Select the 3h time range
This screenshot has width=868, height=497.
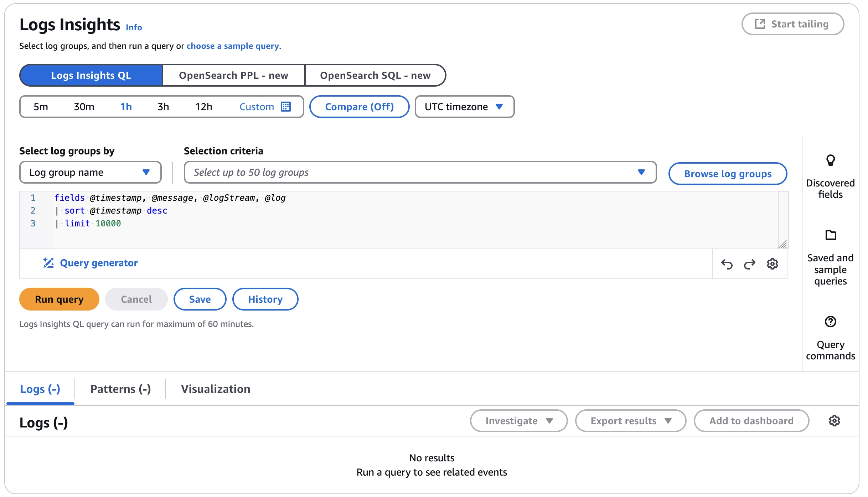tap(163, 107)
